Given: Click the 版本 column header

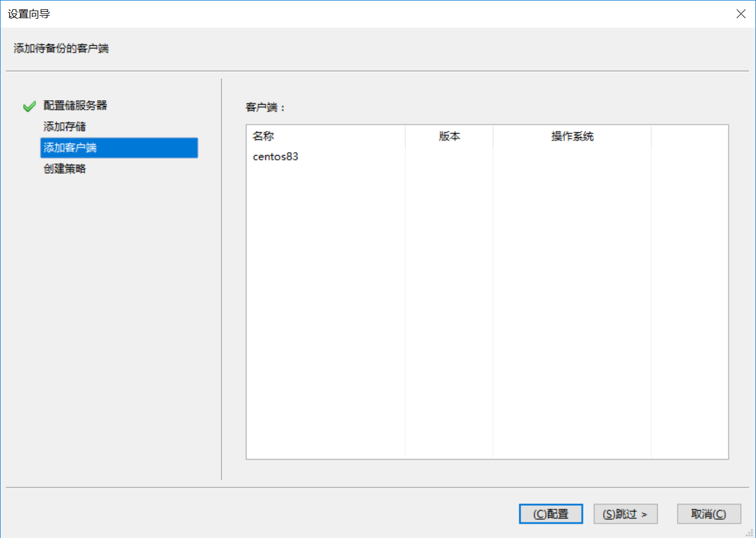Looking at the screenshot, I should pyautogui.click(x=449, y=136).
